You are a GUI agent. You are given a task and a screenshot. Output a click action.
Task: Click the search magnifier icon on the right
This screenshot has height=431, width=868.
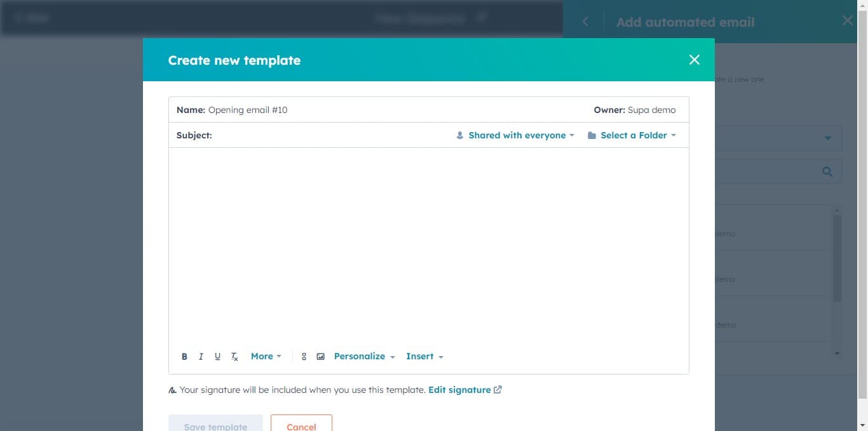[827, 171]
